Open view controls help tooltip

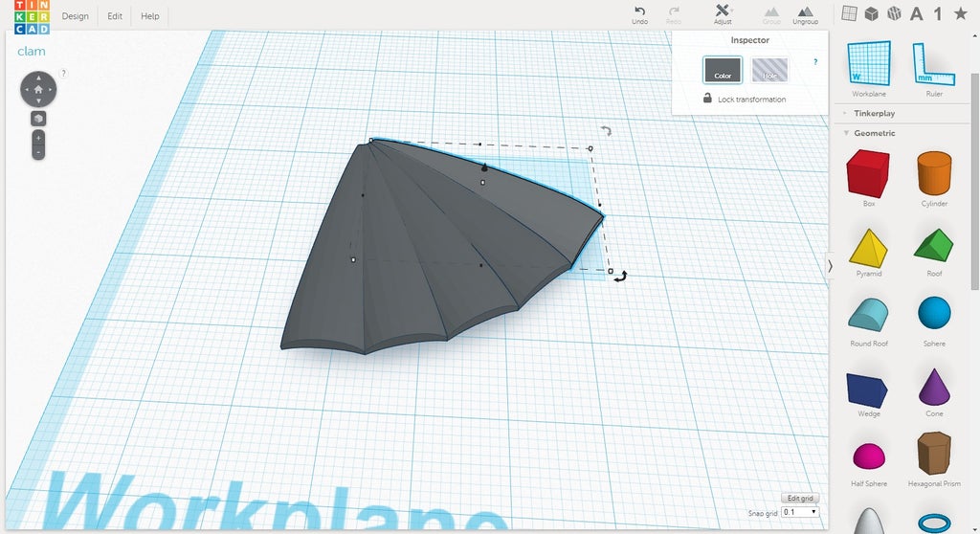[63, 73]
